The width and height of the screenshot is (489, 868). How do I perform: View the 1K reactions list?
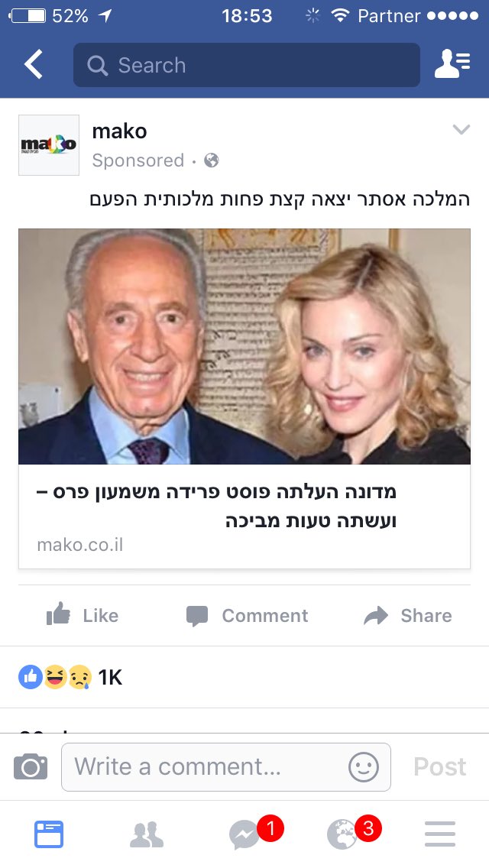tap(70, 677)
